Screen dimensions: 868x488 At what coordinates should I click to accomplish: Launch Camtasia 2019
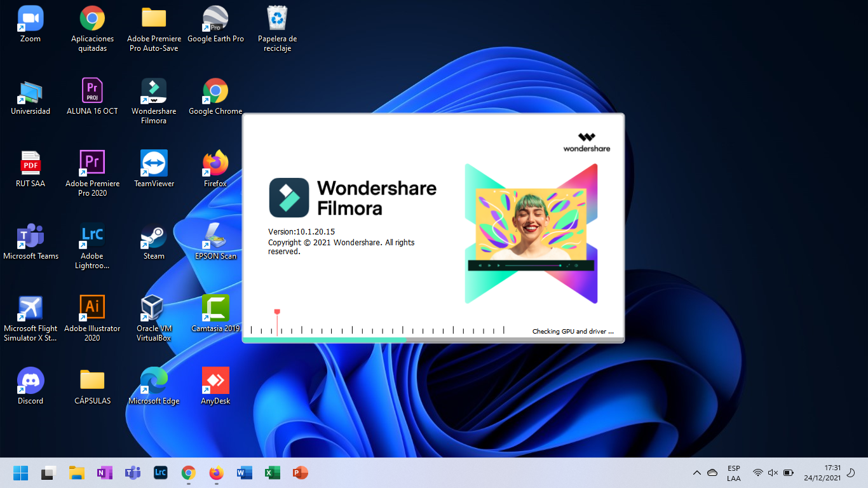pos(215,309)
